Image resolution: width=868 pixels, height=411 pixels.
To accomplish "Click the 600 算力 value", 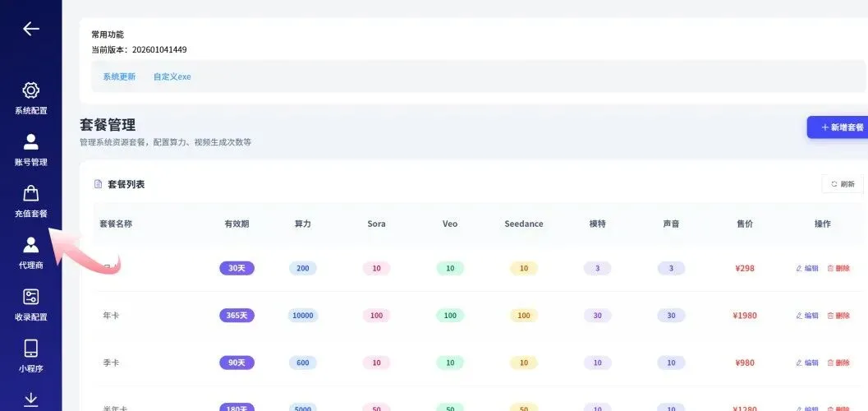I will click(x=303, y=363).
